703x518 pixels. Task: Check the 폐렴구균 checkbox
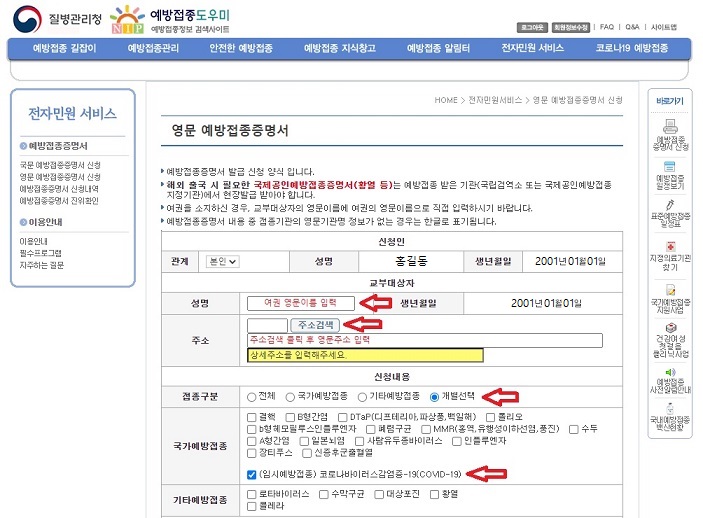point(370,430)
